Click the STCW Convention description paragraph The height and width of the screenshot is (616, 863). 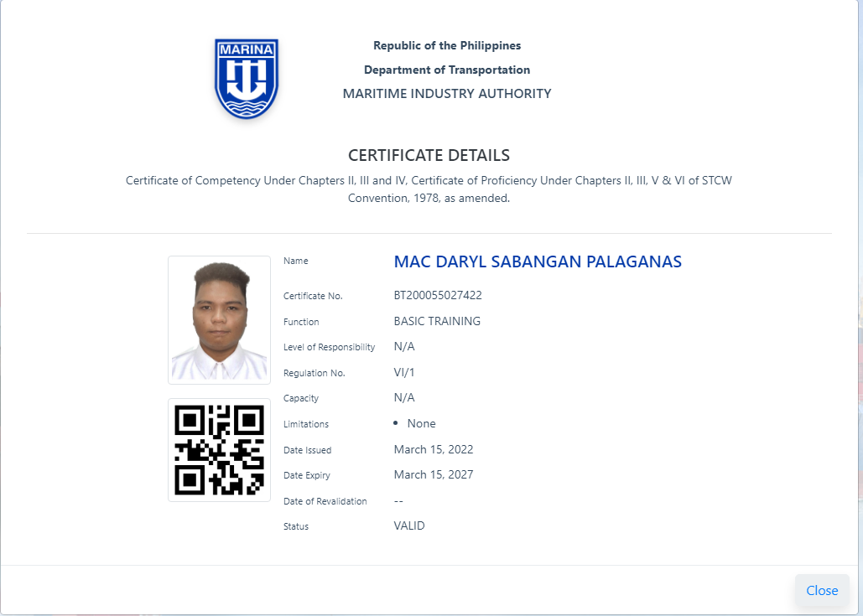coord(429,189)
